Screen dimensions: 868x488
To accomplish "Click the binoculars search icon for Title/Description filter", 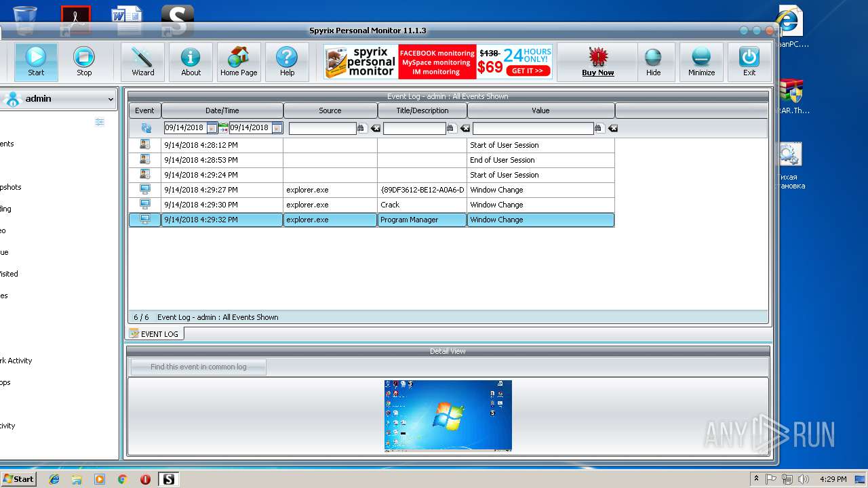I will point(451,128).
